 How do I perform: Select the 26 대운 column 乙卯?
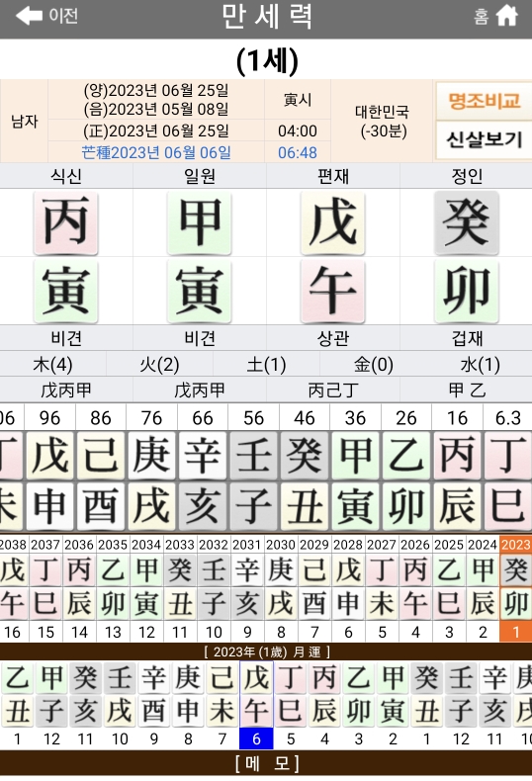pyautogui.click(x=406, y=469)
